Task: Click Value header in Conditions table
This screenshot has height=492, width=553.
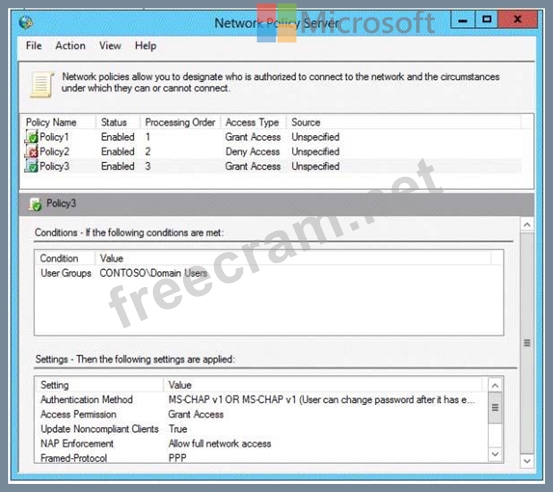Action: click(x=111, y=258)
